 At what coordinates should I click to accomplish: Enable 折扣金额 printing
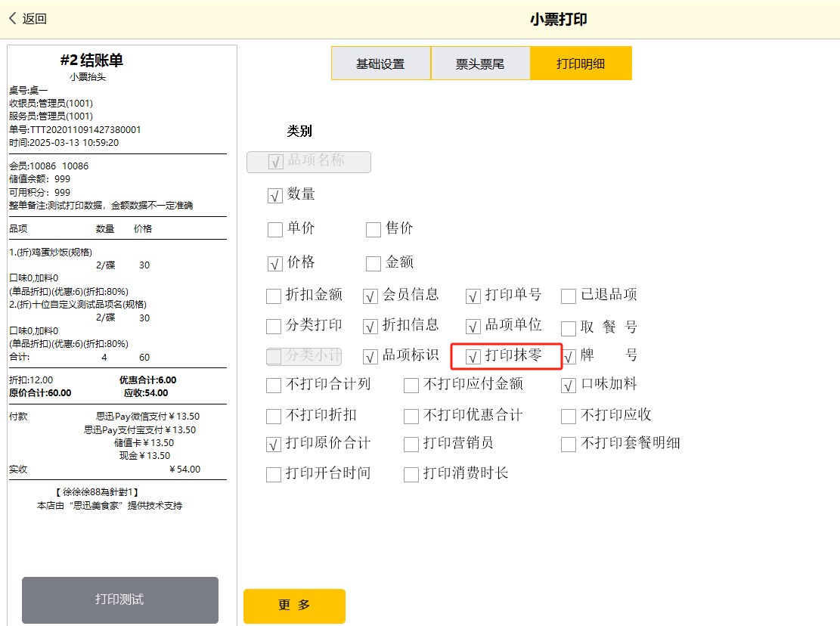click(274, 296)
